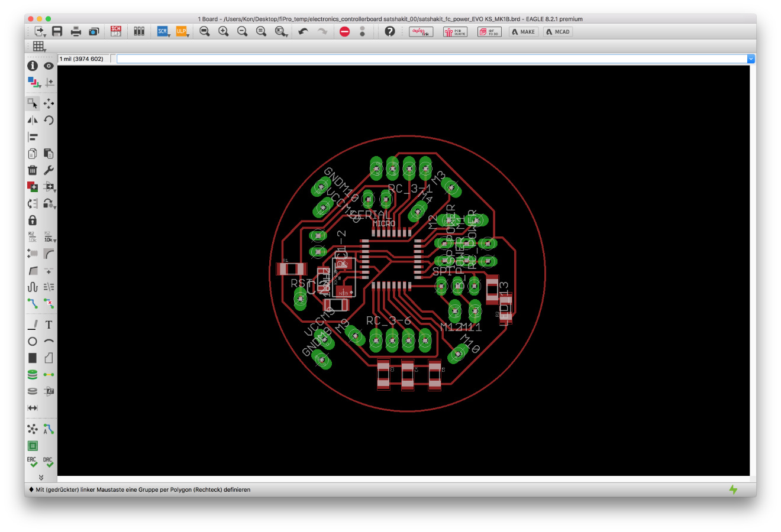Select the Mirror tool
Viewport: 781px width, 532px height.
(x=33, y=120)
